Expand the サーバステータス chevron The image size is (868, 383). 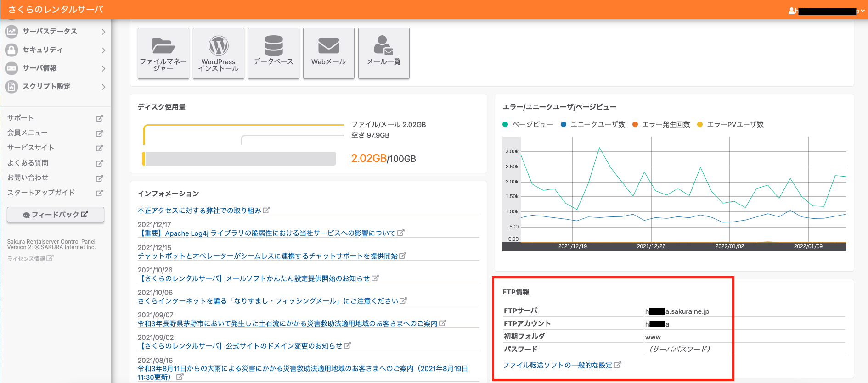point(103,32)
